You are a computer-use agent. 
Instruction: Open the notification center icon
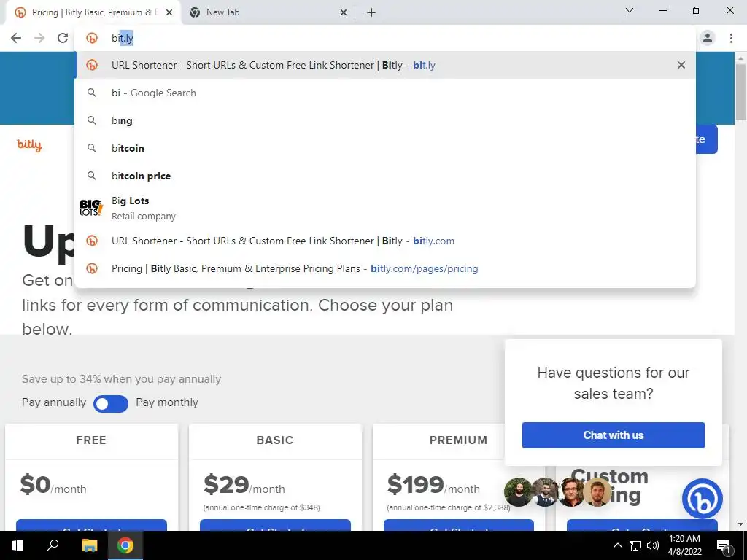(x=724, y=545)
